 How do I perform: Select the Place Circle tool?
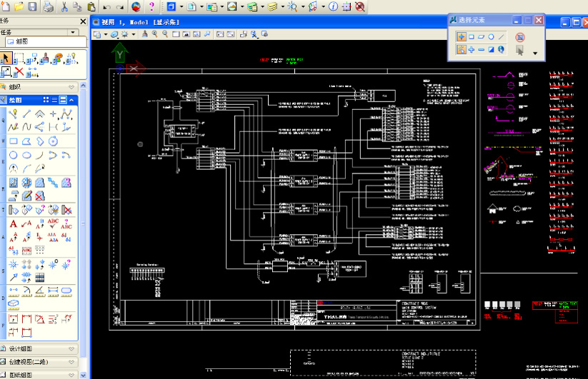coord(13,154)
